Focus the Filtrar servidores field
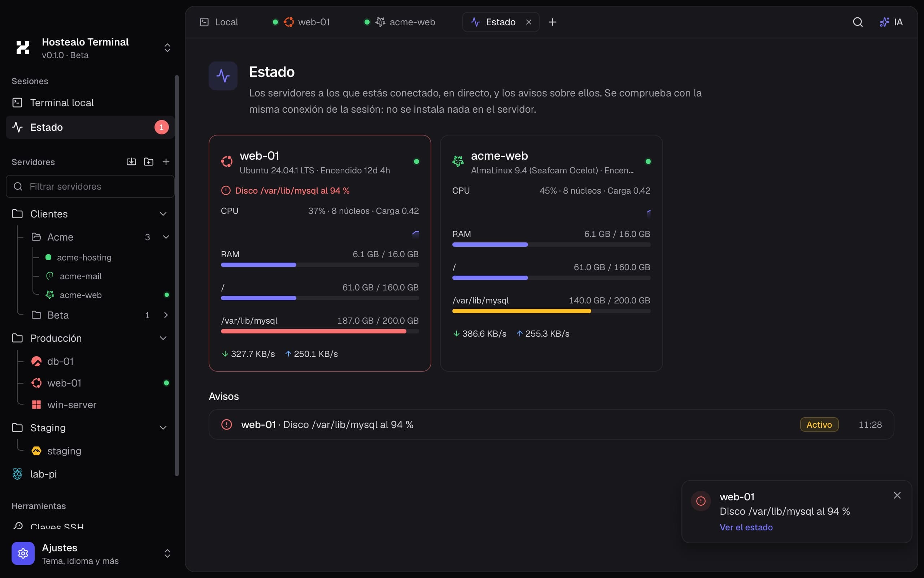Image resolution: width=924 pixels, height=578 pixels. click(x=90, y=186)
